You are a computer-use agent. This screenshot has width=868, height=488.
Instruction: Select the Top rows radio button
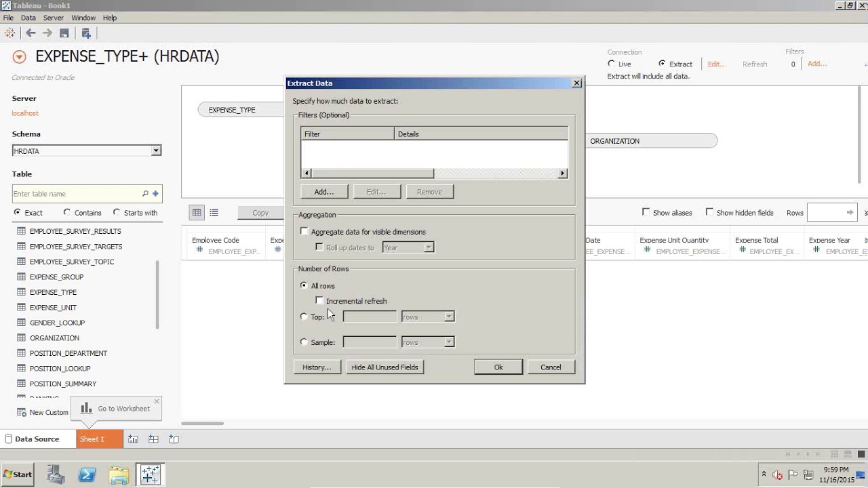click(x=304, y=317)
